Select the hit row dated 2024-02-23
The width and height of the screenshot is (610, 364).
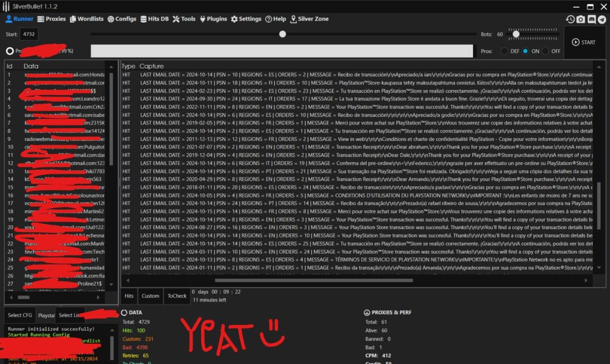click(x=358, y=91)
